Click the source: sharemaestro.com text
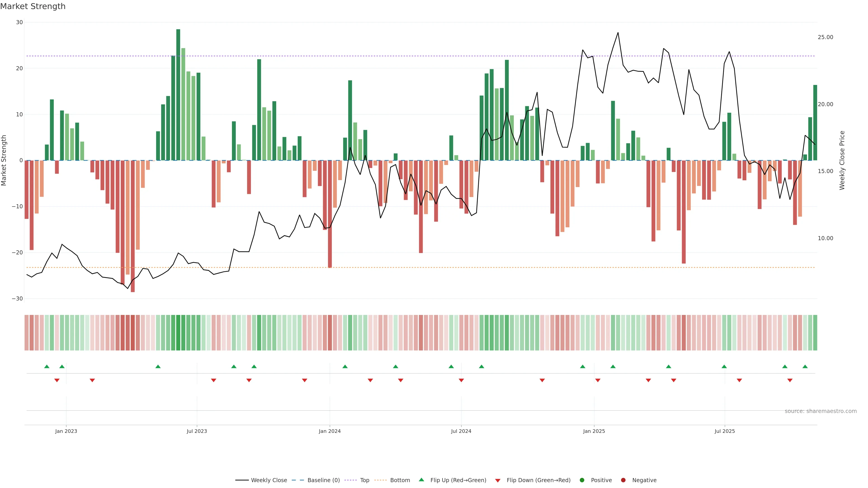Image resolution: width=868 pixels, height=488 pixels. point(821,411)
